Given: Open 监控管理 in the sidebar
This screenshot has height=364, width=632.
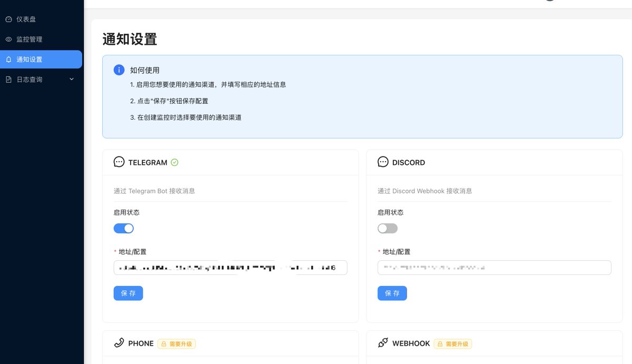Looking at the screenshot, I should point(41,39).
